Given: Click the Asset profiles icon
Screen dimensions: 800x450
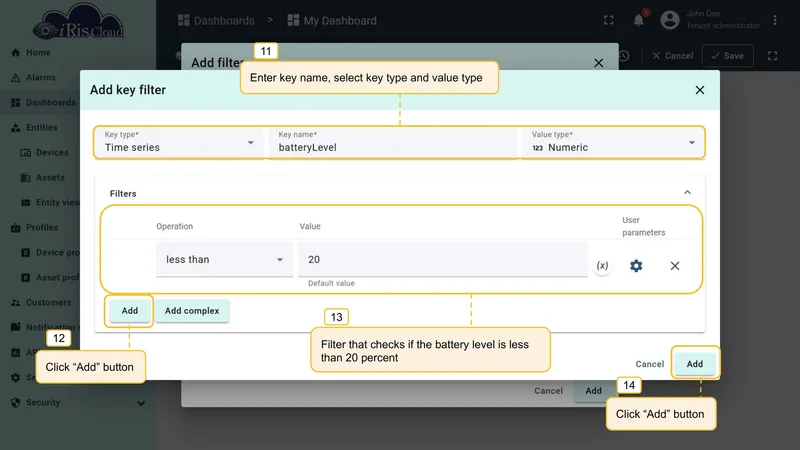Looking at the screenshot, I should [26, 278].
